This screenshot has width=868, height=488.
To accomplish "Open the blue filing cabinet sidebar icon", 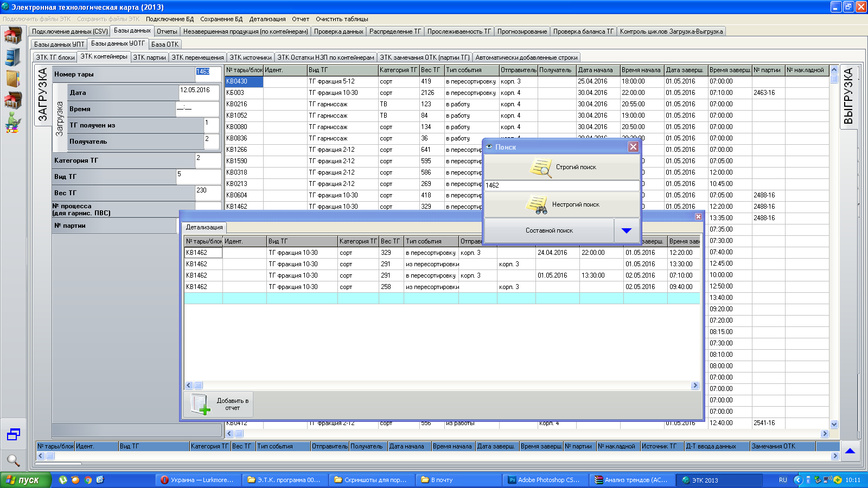I will [x=13, y=57].
